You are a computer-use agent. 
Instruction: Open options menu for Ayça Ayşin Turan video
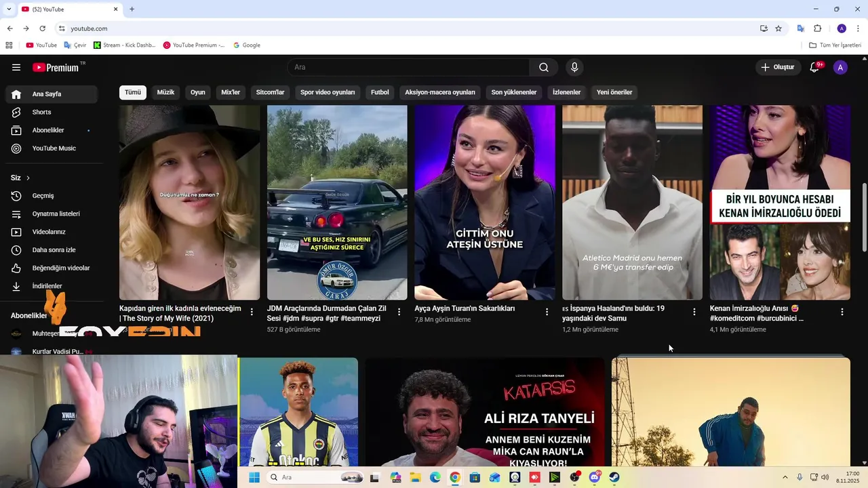547,312
